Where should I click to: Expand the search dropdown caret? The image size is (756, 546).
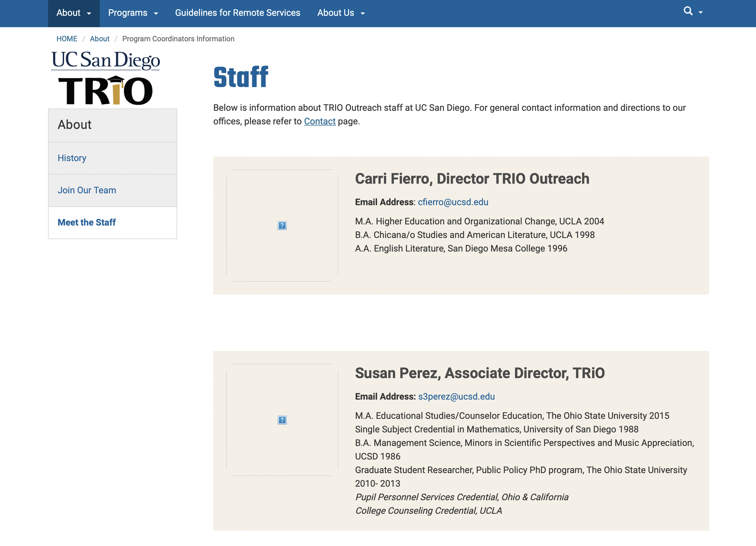[x=701, y=12]
